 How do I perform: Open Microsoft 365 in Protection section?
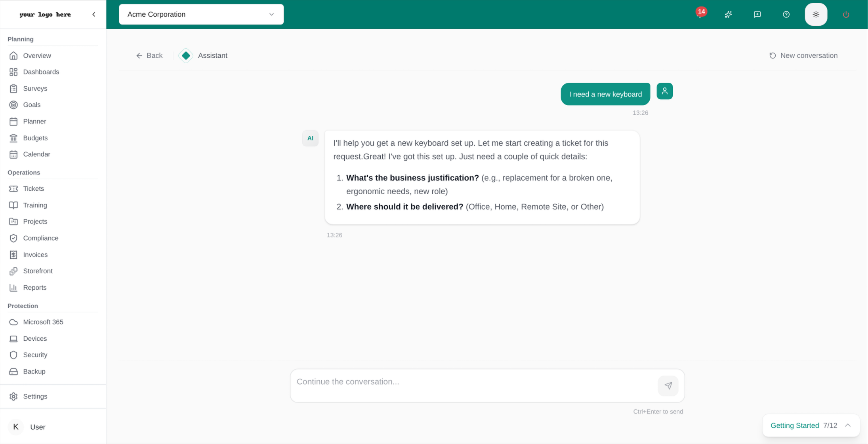pyautogui.click(x=43, y=322)
